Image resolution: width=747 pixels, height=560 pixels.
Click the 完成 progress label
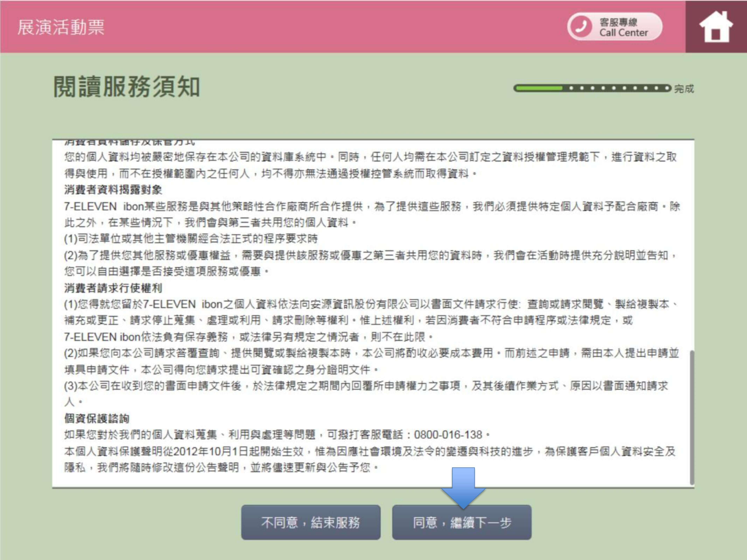(x=684, y=89)
